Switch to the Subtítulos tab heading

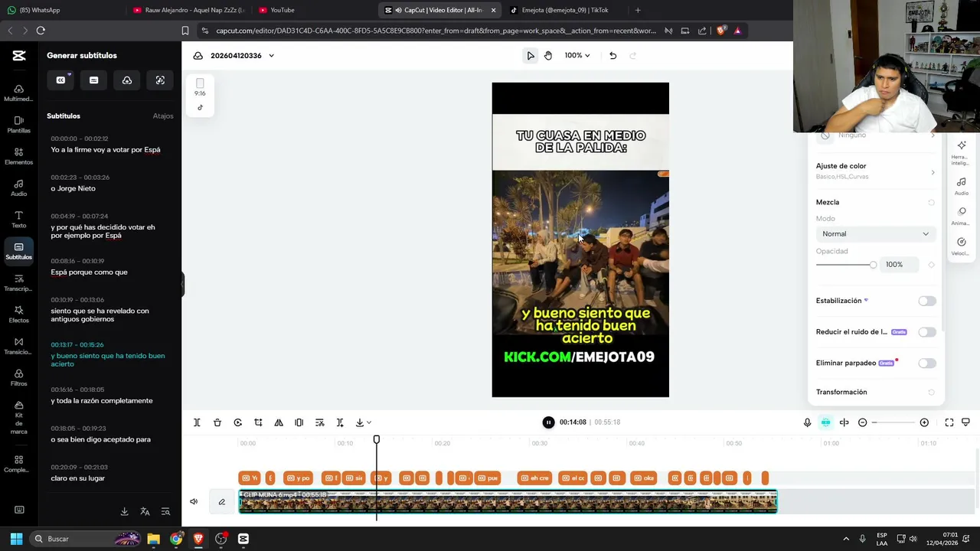pyautogui.click(x=64, y=116)
